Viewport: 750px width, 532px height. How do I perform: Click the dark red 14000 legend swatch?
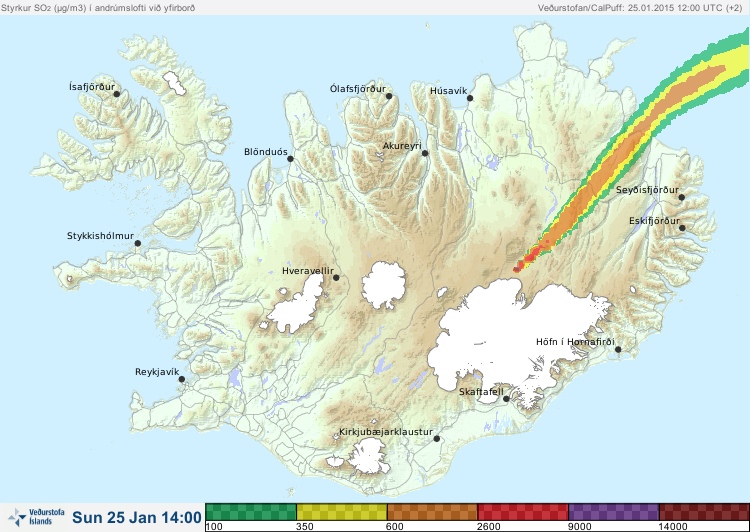coord(704,512)
